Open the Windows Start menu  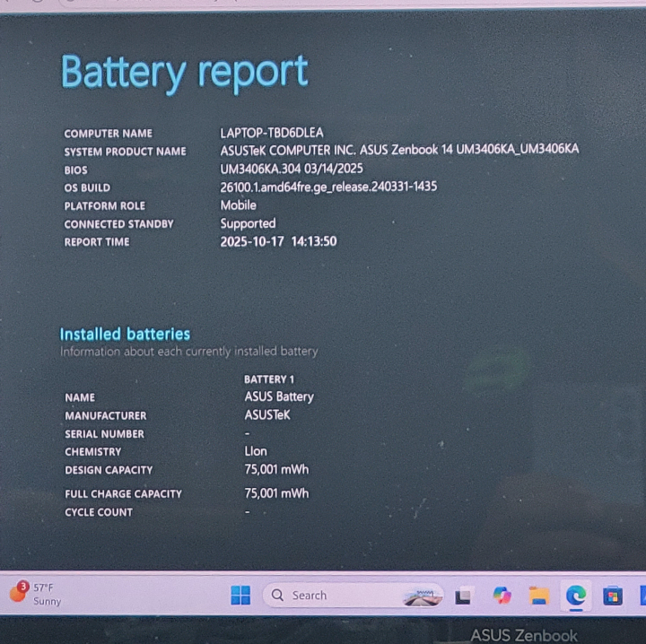(x=240, y=596)
